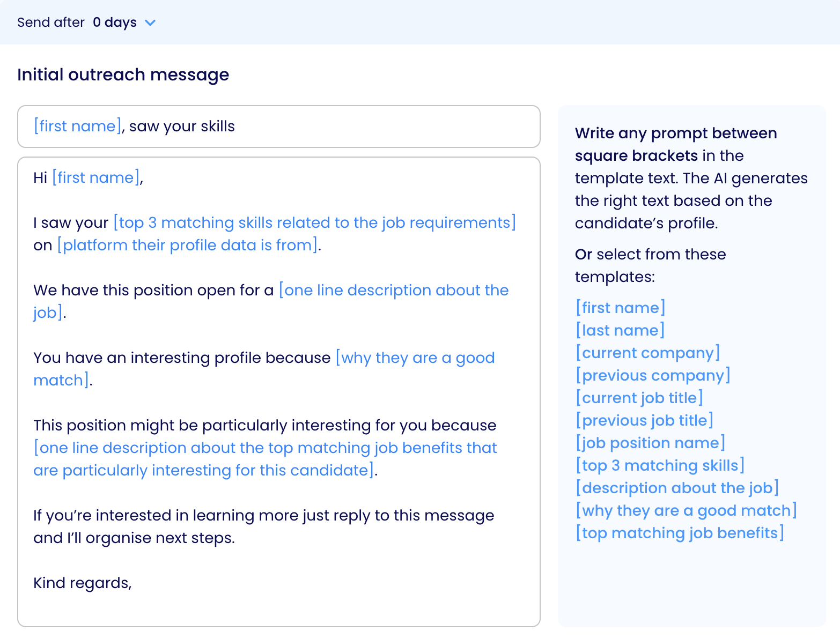Select the [previous company] template
This screenshot has width=840, height=639.
653,375
